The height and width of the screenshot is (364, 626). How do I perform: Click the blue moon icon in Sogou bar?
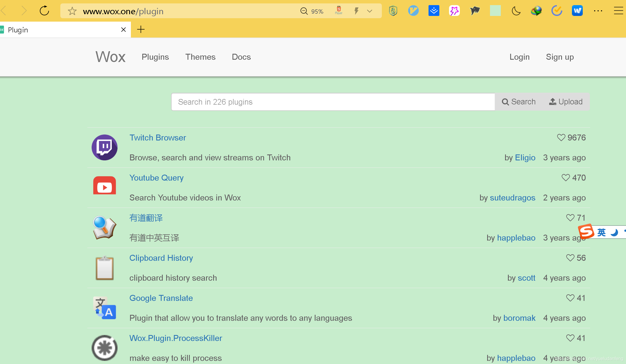point(615,233)
